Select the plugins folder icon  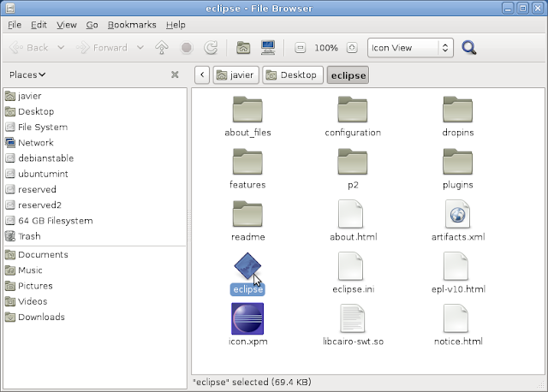(457, 162)
